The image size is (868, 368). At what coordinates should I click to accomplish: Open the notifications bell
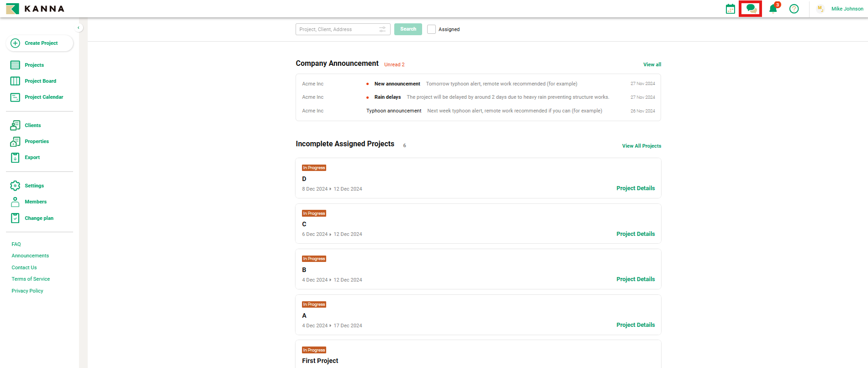pos(773,9)
